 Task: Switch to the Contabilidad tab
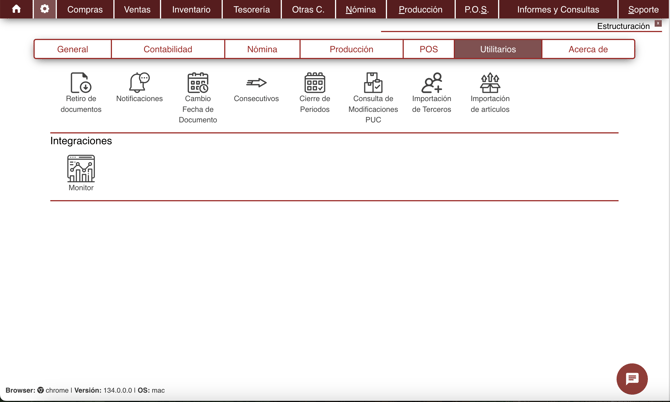click(x=168, y=49)
